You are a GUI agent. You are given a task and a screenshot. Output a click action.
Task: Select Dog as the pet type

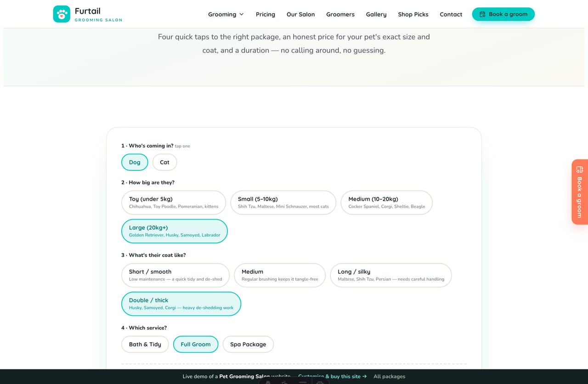135,162
